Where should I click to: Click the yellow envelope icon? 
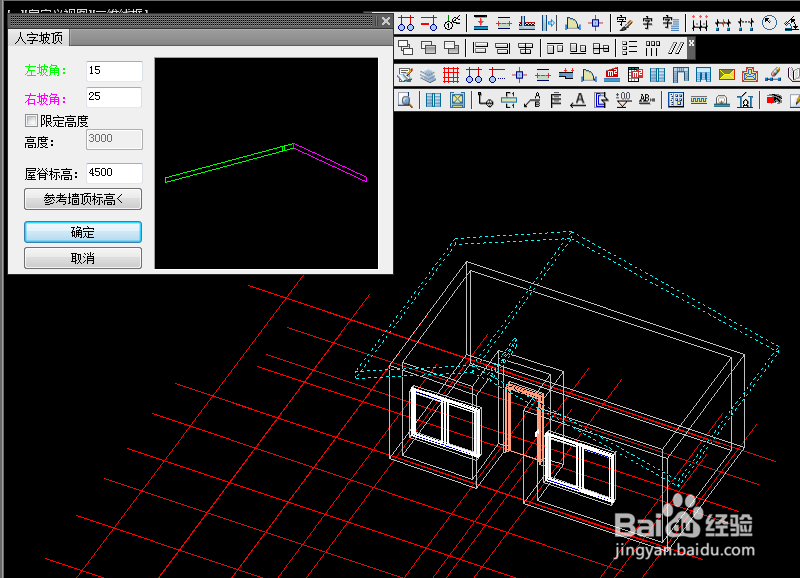[x=727, y=75]
